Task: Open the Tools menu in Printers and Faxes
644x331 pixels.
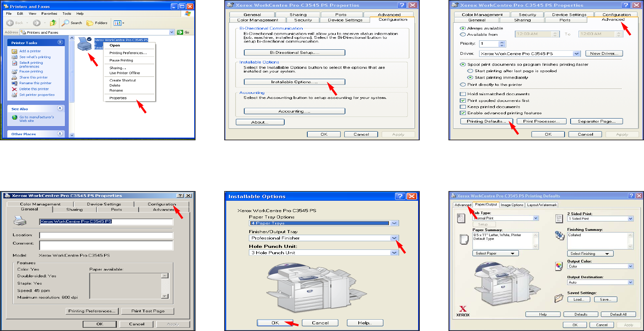Action: tap(67, 14)
